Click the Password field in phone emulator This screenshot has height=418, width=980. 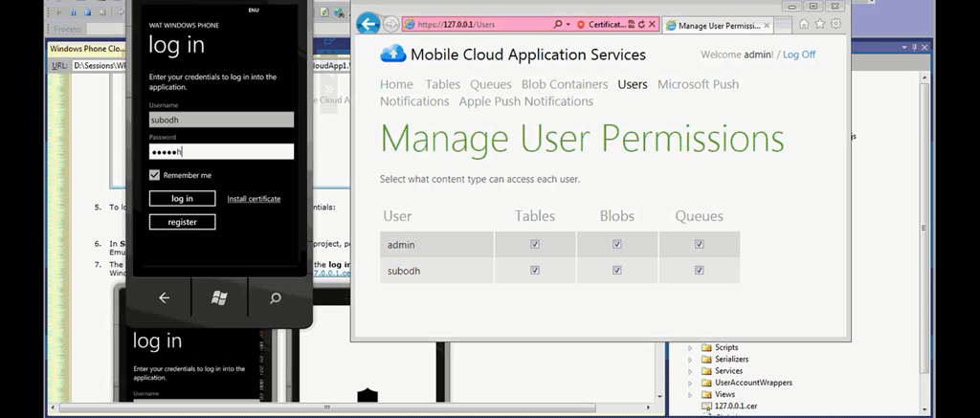pyautogui.click(x=221, y=151)
